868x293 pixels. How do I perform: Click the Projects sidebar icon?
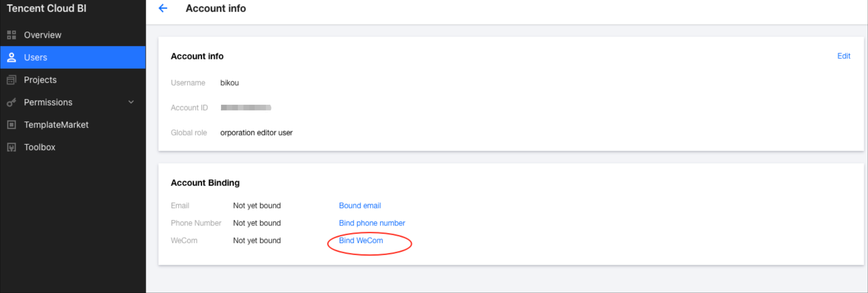12,80
